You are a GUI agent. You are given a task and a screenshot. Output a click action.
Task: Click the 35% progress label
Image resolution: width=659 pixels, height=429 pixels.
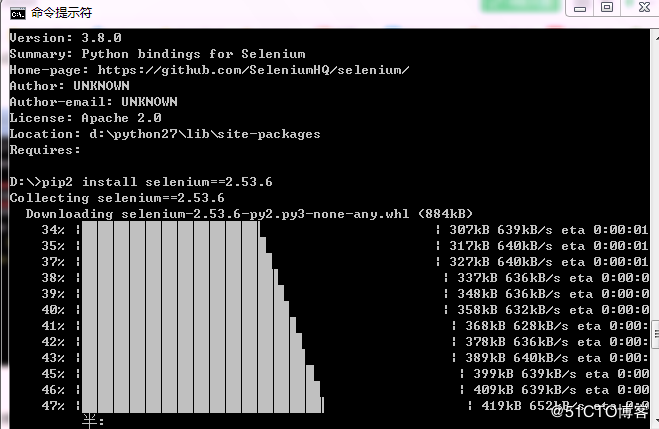pos(53,246)
